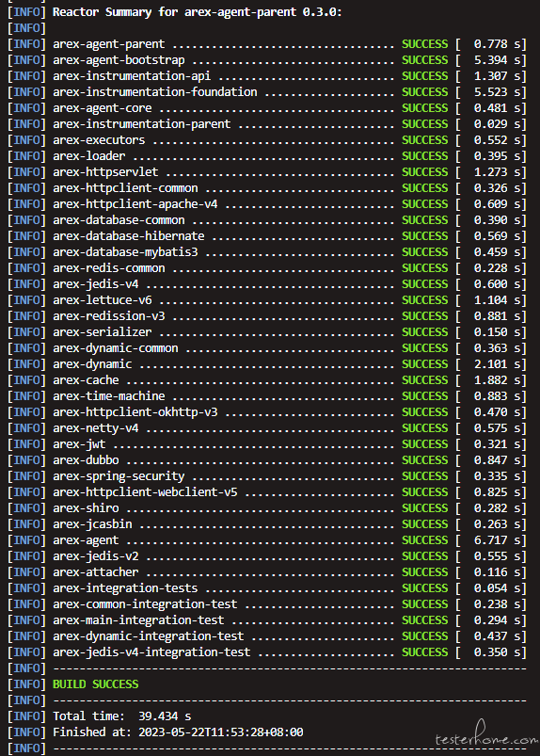The height and width of the screenshot is (756, 540).
Task: Select arex-jcasbin text
Action: click(92, 523)
